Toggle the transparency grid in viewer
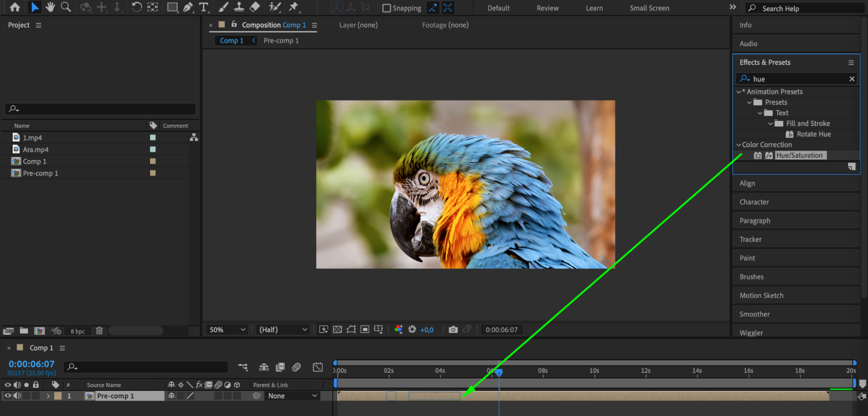The image size is (868, 416). [x=337, y=329]
